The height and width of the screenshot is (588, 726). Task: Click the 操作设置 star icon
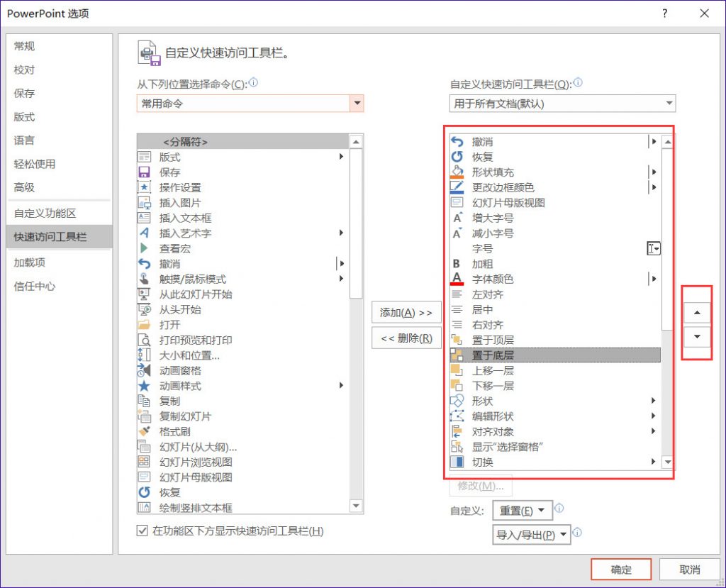[144, 188]
